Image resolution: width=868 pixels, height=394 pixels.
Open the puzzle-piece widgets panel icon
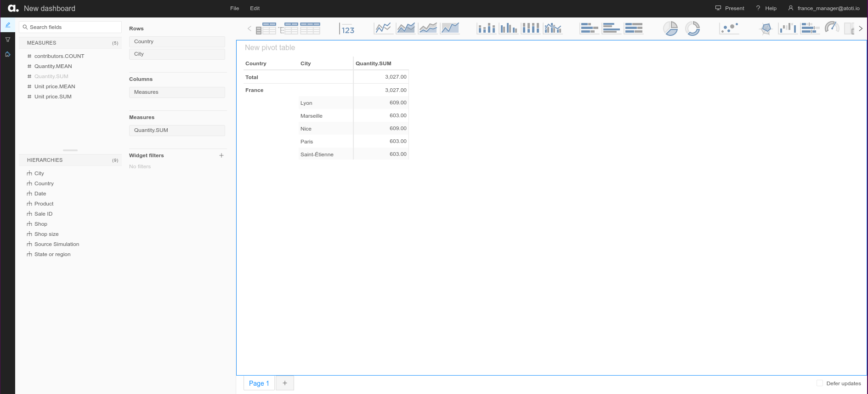pyautogui.click(x=8, y=54)
